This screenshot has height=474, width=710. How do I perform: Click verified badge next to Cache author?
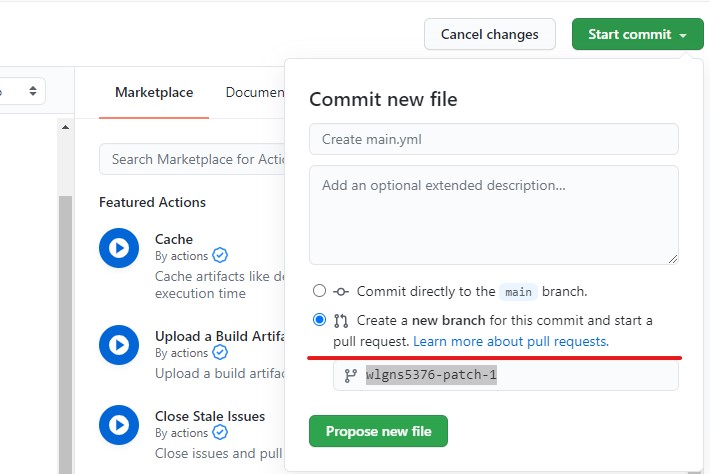pos(220,256)
